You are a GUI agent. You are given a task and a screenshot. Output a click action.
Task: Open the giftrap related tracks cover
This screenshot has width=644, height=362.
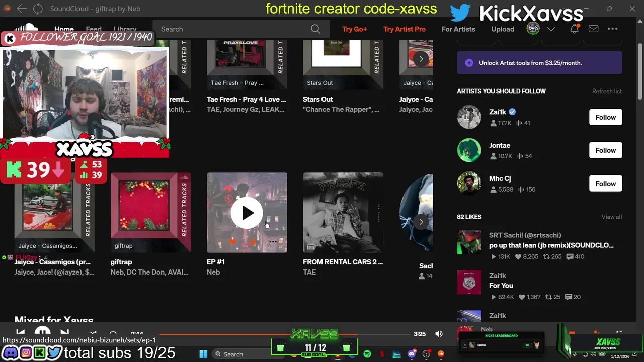click(x=150, y=213)
